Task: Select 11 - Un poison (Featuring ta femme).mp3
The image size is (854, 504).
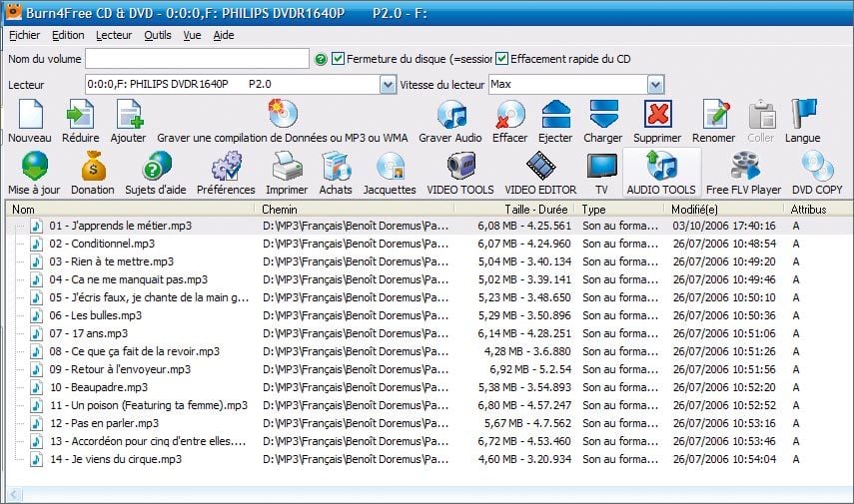Action: point(149,405)
